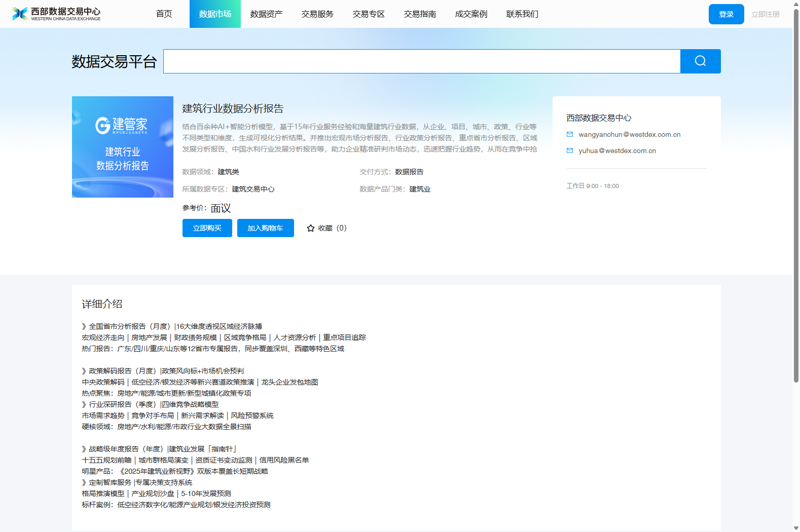Click the 西部数据交易中心 contact card heading

pos(599,118)
